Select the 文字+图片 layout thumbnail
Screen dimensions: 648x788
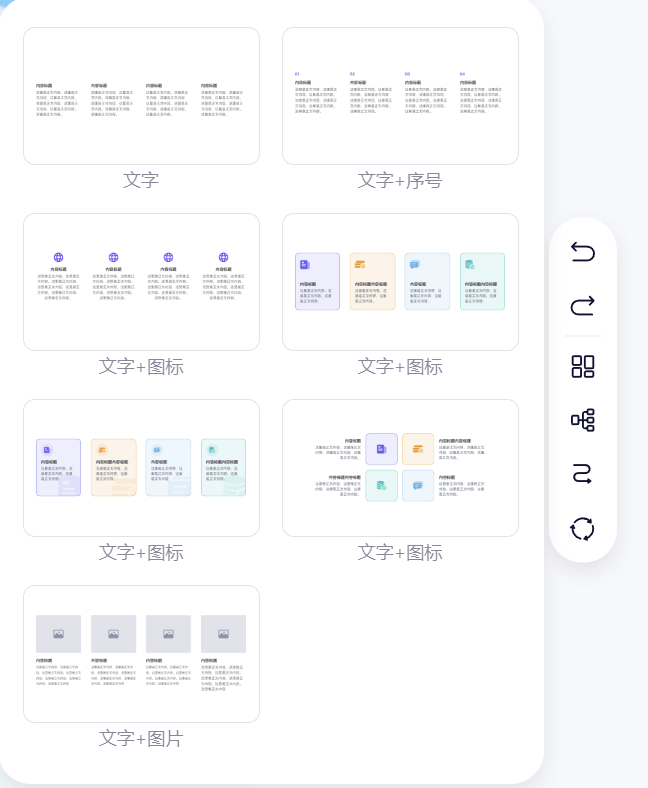pos(141,654)
